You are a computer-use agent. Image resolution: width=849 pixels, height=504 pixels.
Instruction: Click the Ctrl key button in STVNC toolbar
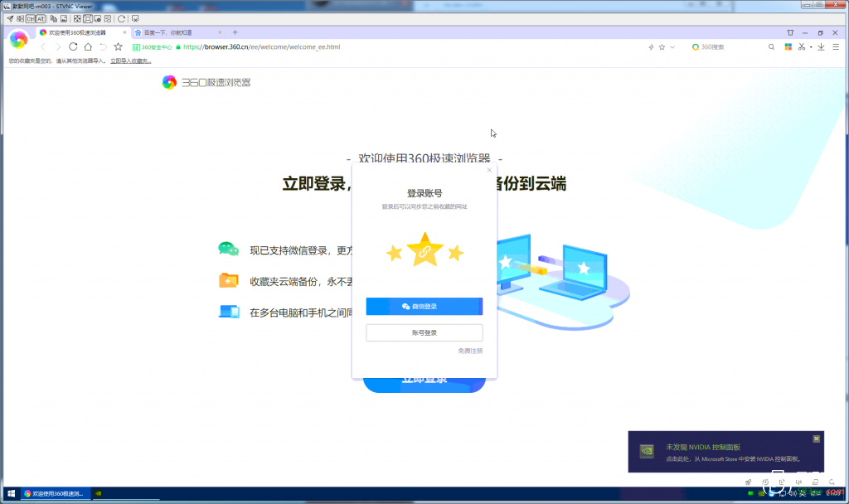click(31, 19)
